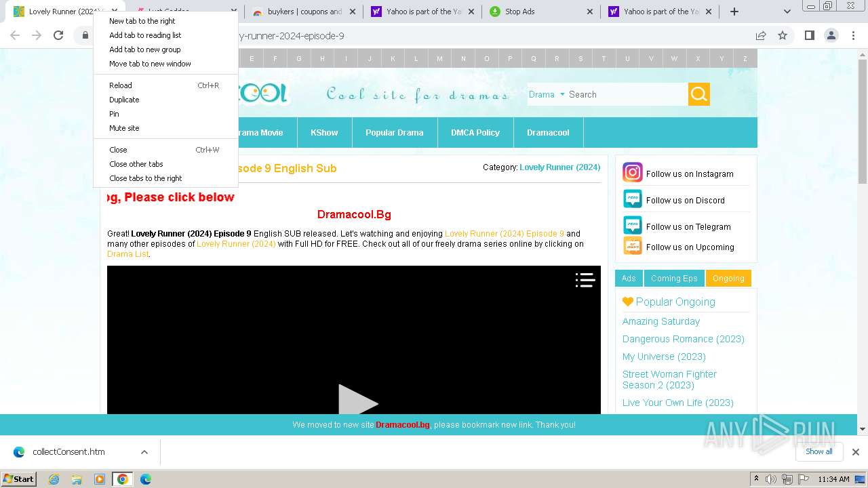Open the video playlist menu icon
This screenshot has width=868, height=488.
585,280
